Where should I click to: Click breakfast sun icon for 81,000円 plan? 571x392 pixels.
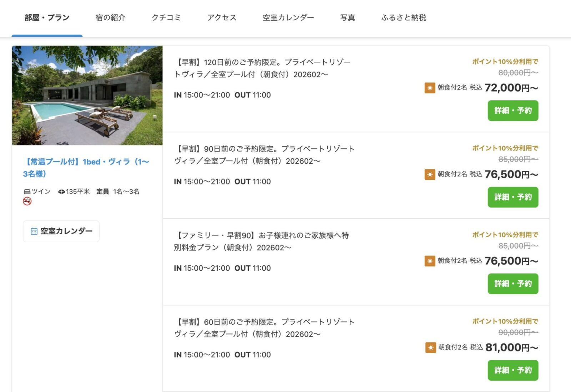pos(430,347)
